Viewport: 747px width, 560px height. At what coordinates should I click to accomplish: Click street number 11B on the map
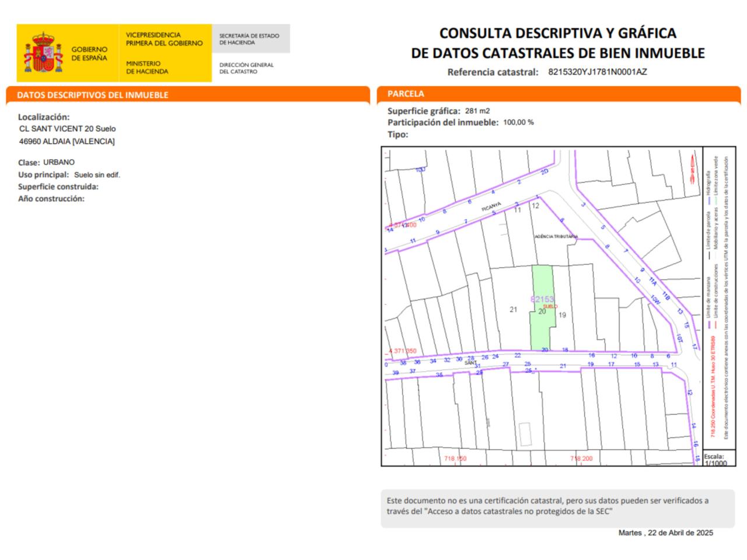[x=666, y=297]
